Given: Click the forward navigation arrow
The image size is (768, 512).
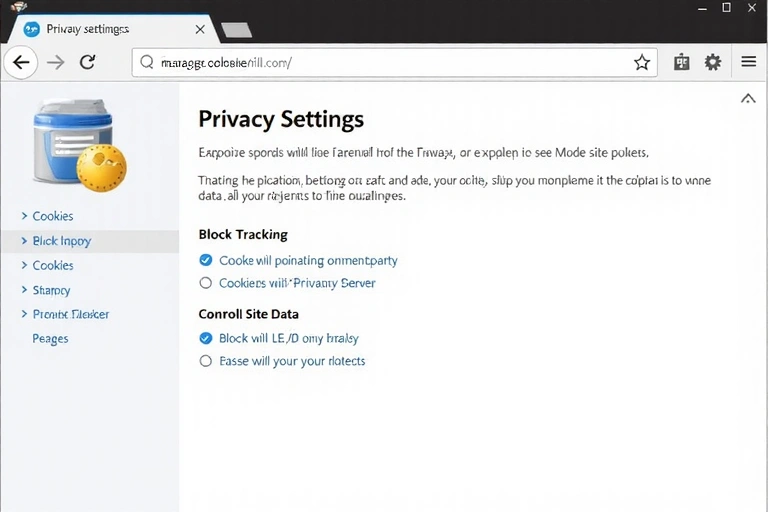Looking at the screenshot, I should coord(55,62).
